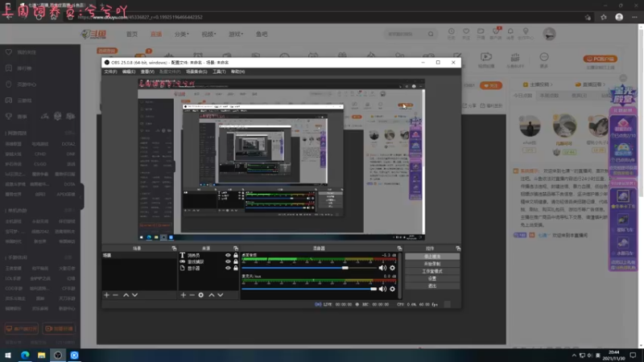The image size is (644, 362).
Task: Open microphone/Aux gear options menu in mixer
Action: click(x=392, y=289)
